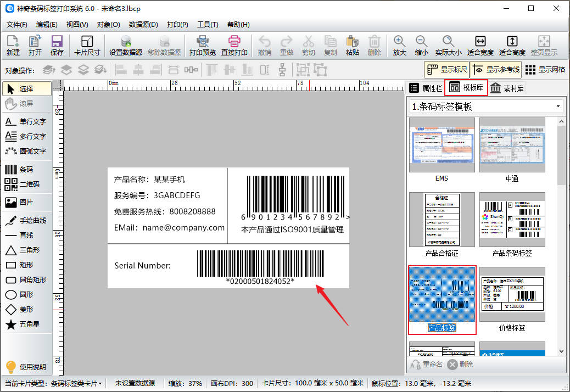Select the 圆形 circle tool
Viewport: 570px width, 392px height.
point(26,295)
